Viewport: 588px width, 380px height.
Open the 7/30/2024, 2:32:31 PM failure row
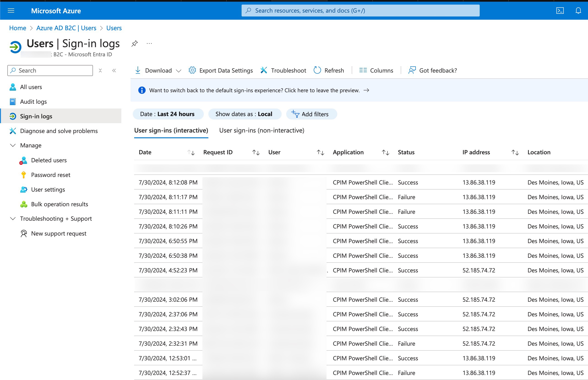coord(361,344)
